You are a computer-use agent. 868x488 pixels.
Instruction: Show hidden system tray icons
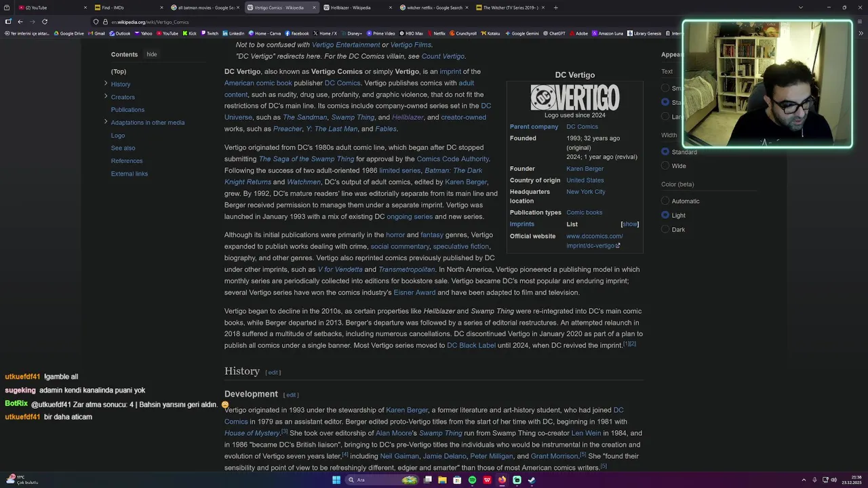(x=804, y=480)
